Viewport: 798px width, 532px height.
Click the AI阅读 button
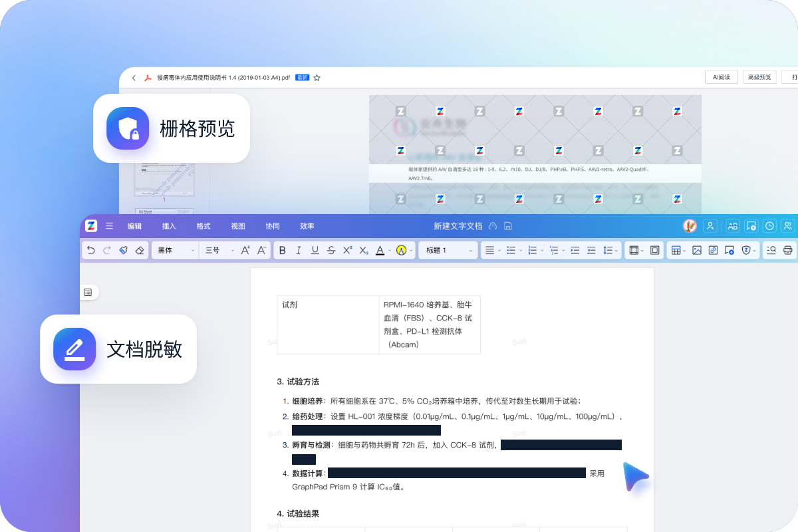pyautogui.click(x=722, y=77)
